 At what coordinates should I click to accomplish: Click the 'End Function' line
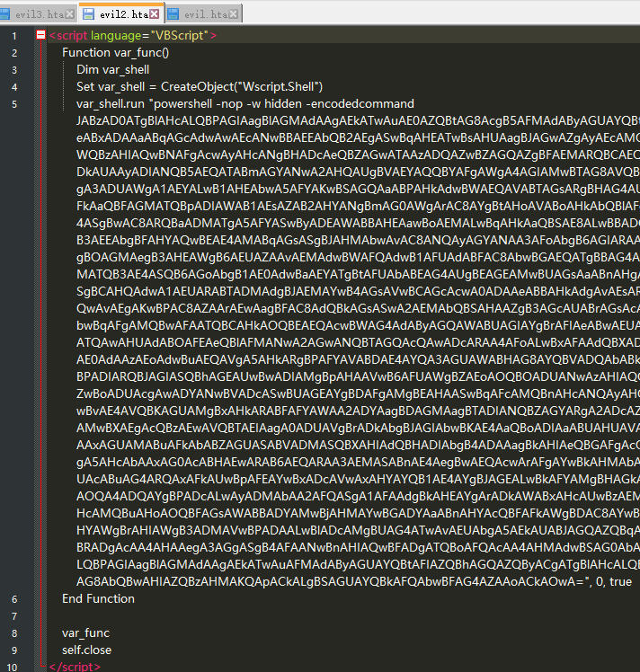(x=98, y=598)
